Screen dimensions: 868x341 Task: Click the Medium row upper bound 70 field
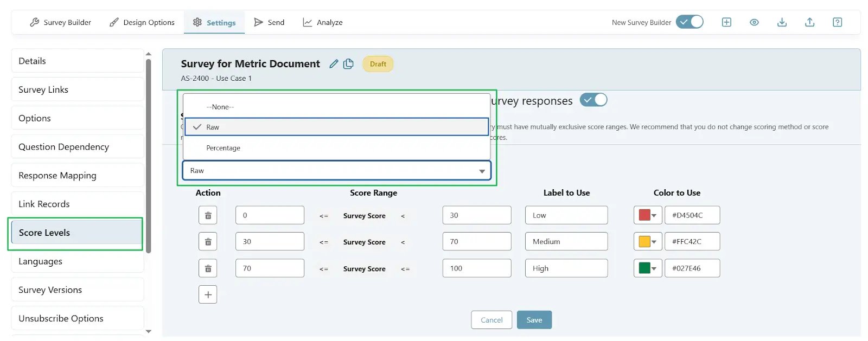click(477, 241)
